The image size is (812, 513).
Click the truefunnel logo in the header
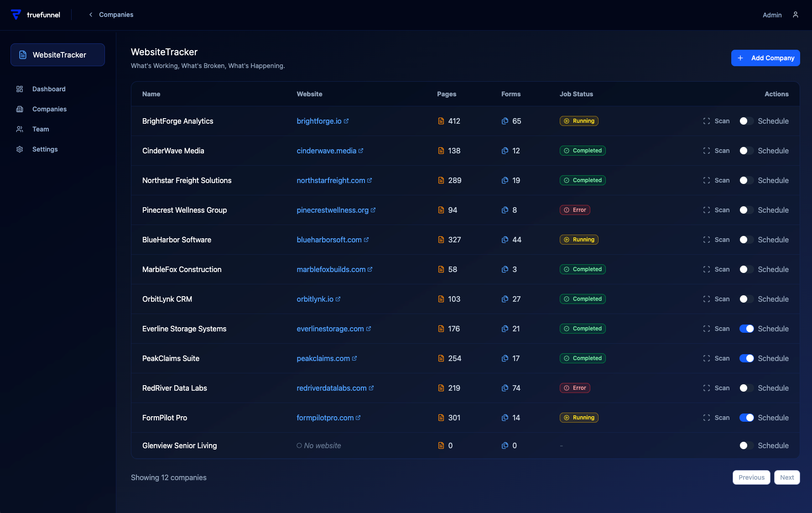36,15
